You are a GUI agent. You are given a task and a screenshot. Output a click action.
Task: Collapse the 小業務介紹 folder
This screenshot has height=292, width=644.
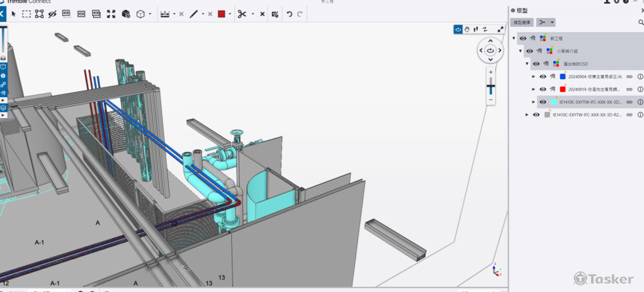[x=520, y=51]
